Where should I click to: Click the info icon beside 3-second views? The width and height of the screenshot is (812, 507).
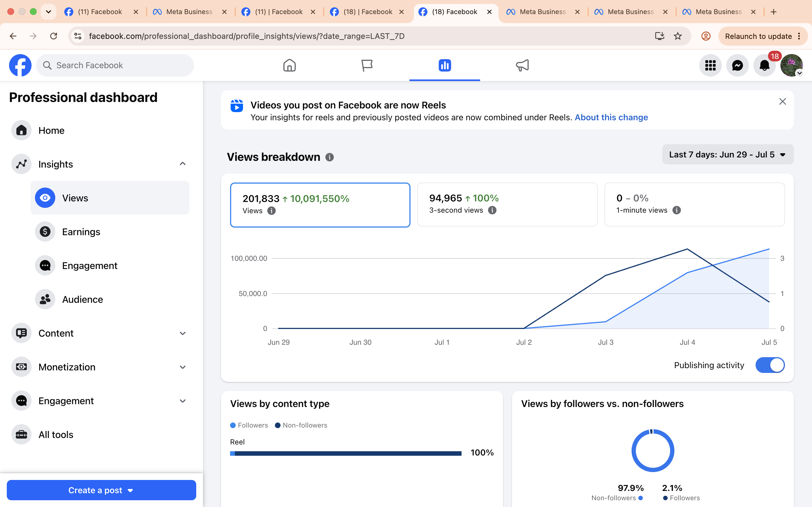[x=492, y=210]
